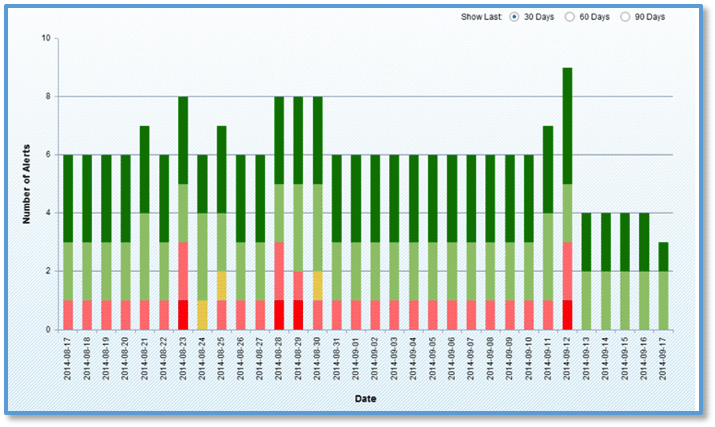Click the yellow segment of 2014-08-24 bar
Image resolution: width=715 pixels, height=427 pixels.
coord(202,315)
